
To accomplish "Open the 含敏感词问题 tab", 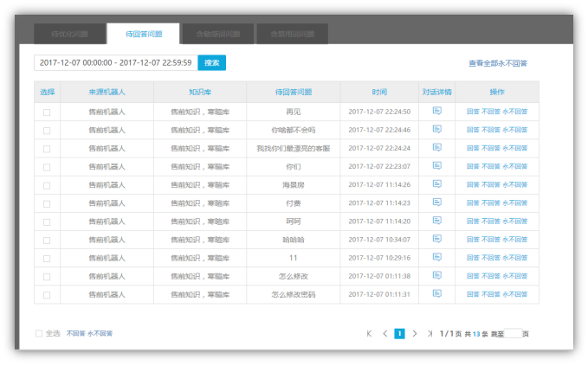I will tap(218, 34).
